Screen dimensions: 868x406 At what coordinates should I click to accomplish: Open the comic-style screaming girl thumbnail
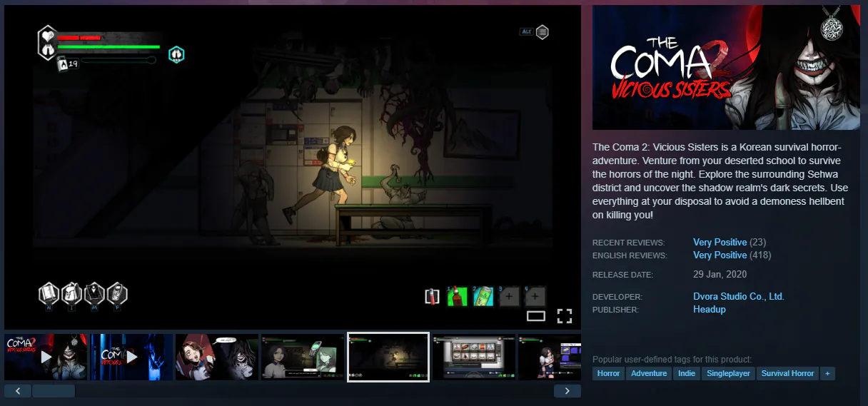click(217, 357)
